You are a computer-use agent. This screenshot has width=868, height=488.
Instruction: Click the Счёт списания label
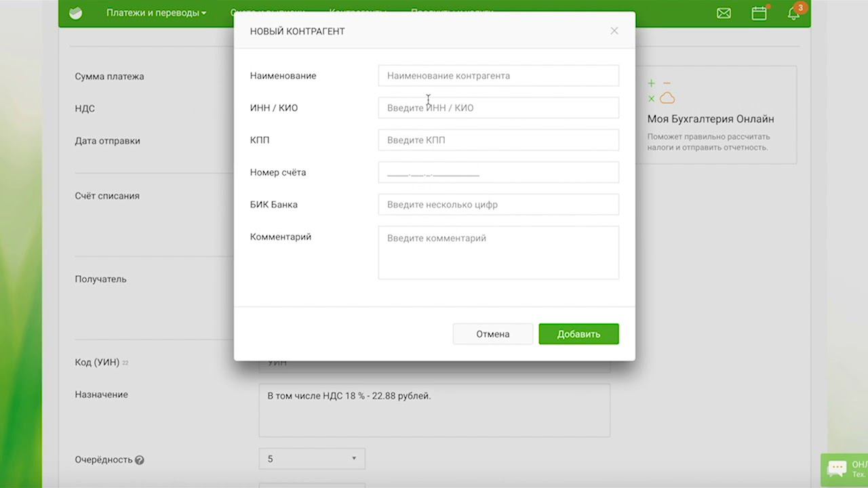(x=107, y=196)
